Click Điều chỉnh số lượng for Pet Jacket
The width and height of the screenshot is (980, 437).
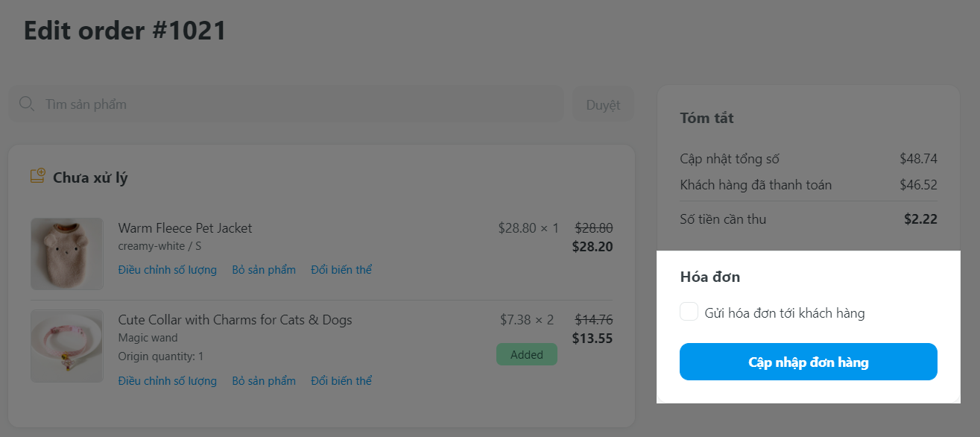click(x=167, y=270)
